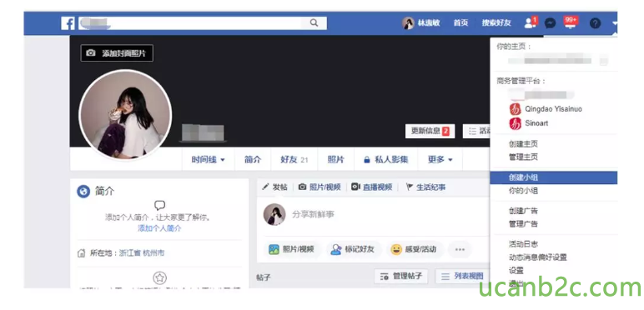Click the small profile avatar in top bar

pyautogui.click(x=408, y=23)
